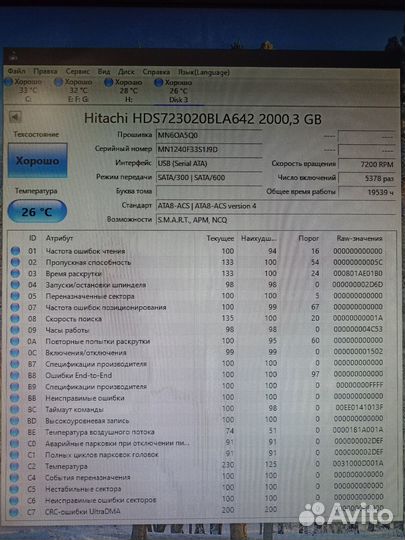Click status icon for CRC-ошибки UltraDMA

[x=14, y=512]
